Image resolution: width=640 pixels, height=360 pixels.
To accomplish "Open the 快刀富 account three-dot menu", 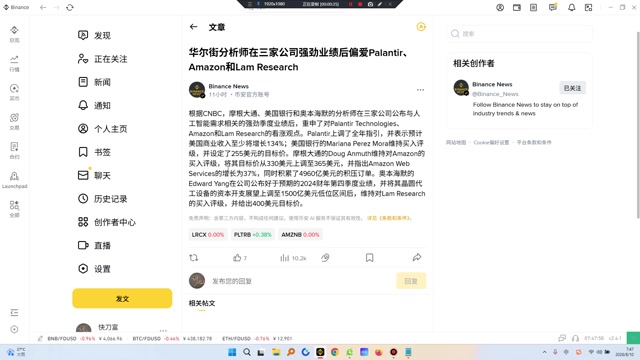I will 163,330.
